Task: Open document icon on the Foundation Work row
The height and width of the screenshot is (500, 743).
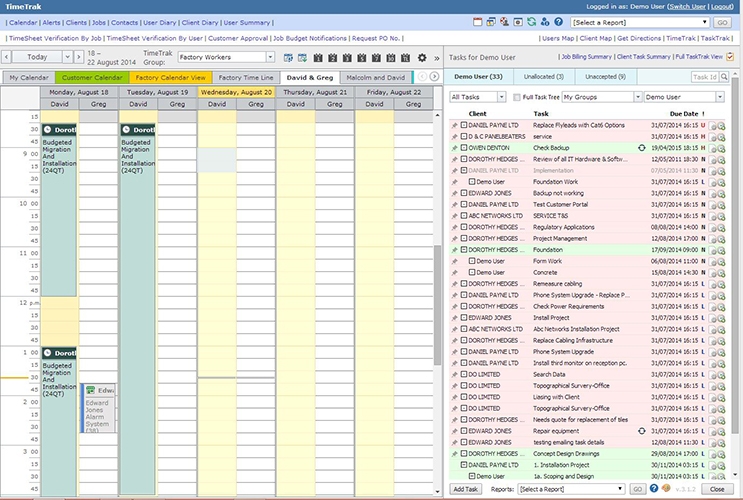Action: (x=713, y=182)
